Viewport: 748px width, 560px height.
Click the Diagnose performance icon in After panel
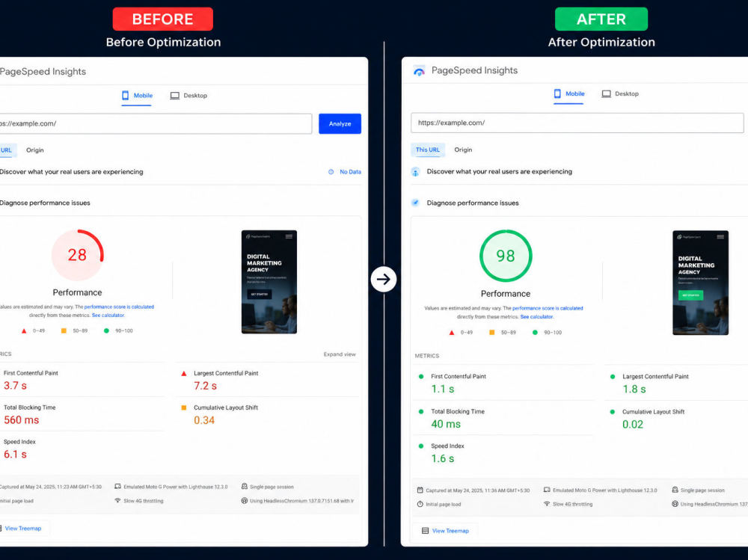tap(415, 203)
